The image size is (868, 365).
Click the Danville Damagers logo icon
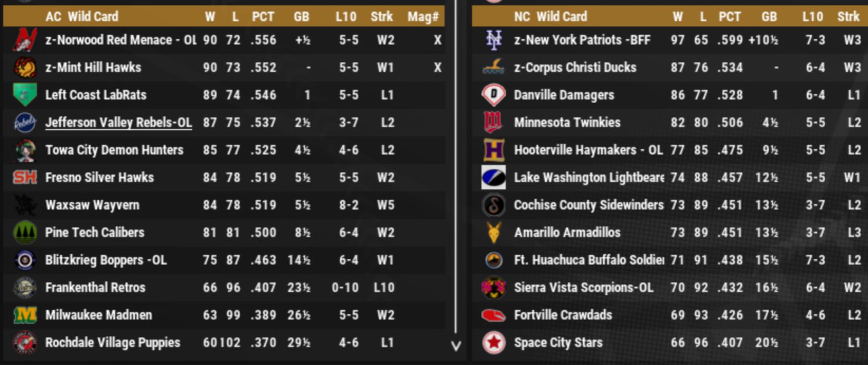point(493,95)
